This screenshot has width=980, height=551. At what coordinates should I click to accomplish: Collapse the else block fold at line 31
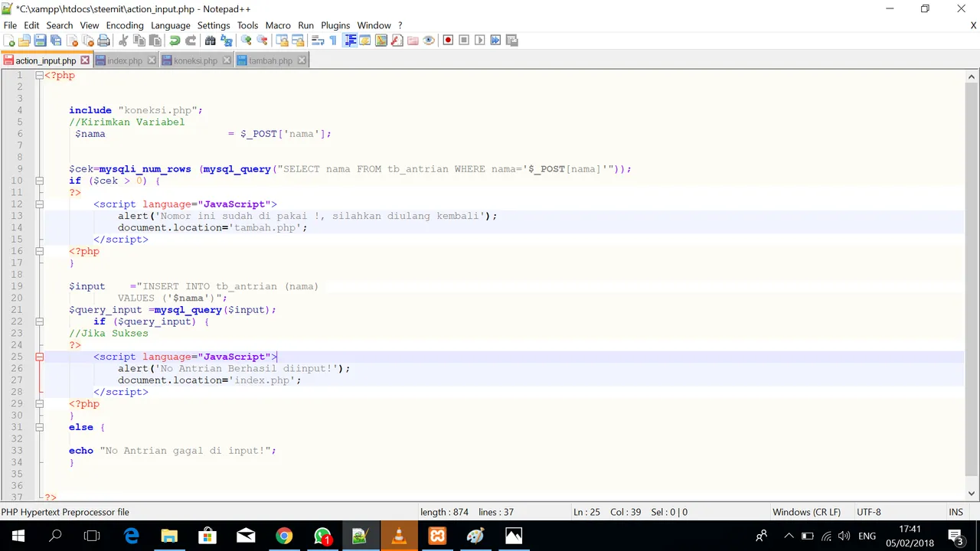(39, 428)
